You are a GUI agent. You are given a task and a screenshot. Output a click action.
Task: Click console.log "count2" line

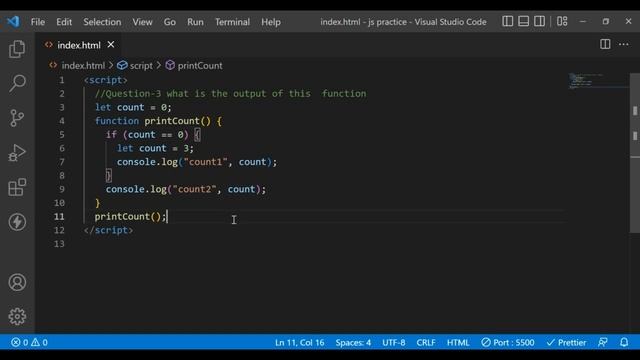point(186,189)
